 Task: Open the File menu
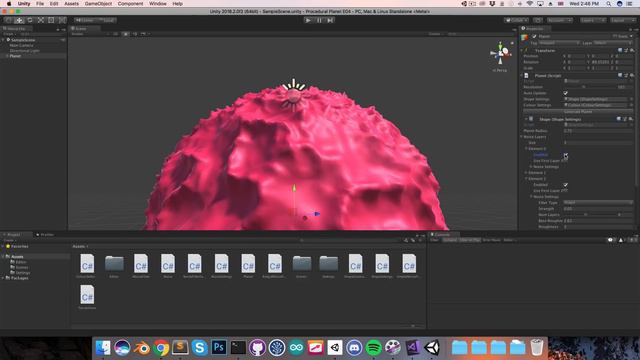(x=40, y=4)
